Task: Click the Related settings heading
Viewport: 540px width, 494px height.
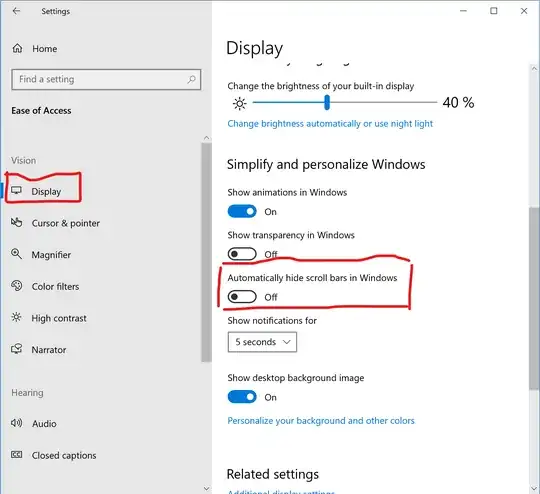Action: 273,474
